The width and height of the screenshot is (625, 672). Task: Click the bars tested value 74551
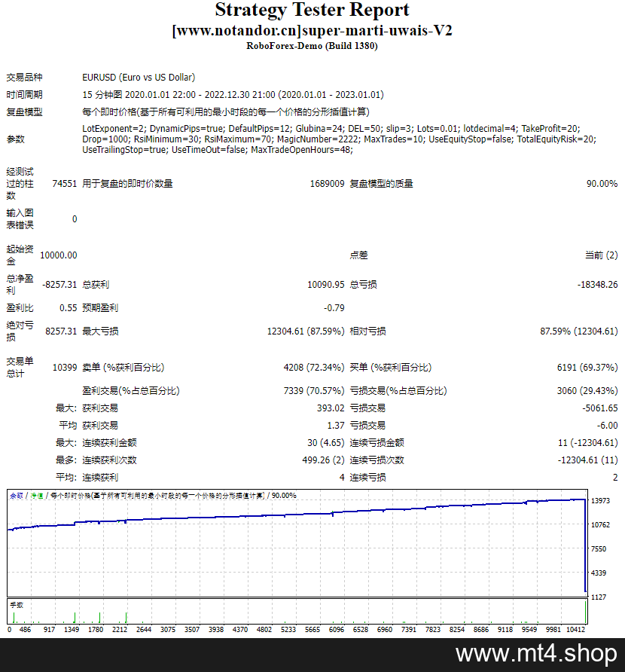(x=64, y=184)
